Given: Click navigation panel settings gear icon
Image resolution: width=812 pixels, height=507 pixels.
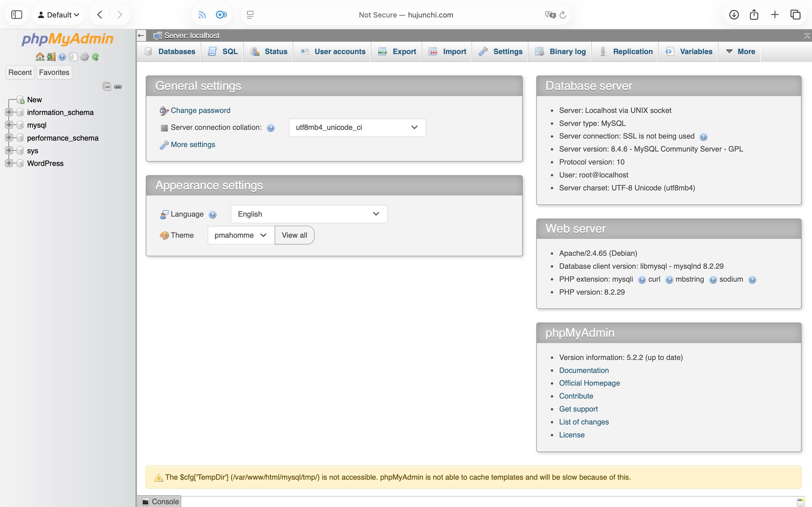Looking at the screenshot, I should (x=84, y=57).
